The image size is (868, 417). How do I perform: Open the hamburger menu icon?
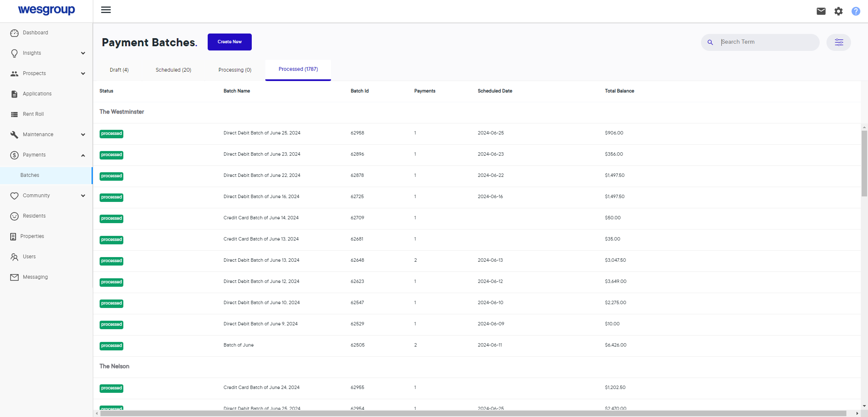[x=106, y=10]
